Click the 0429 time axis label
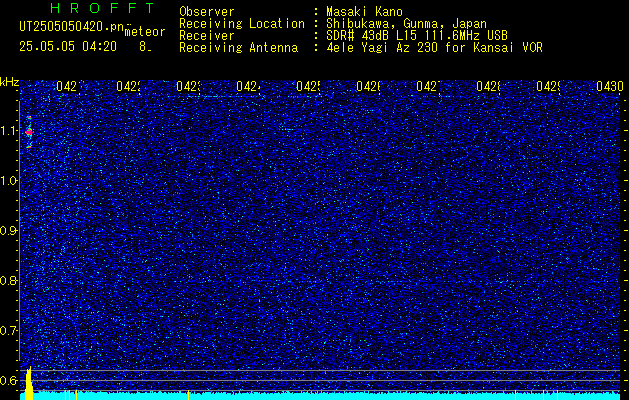 click(548, 86)
